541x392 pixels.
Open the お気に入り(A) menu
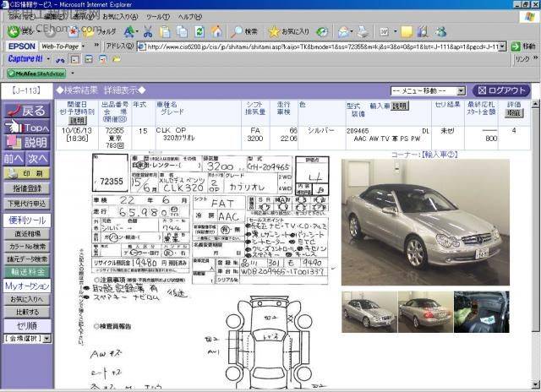pos(120,17)
